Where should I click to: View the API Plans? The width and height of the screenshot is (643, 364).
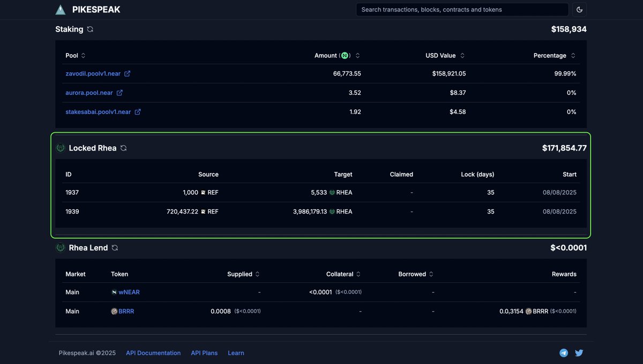[x=204, y=353]
